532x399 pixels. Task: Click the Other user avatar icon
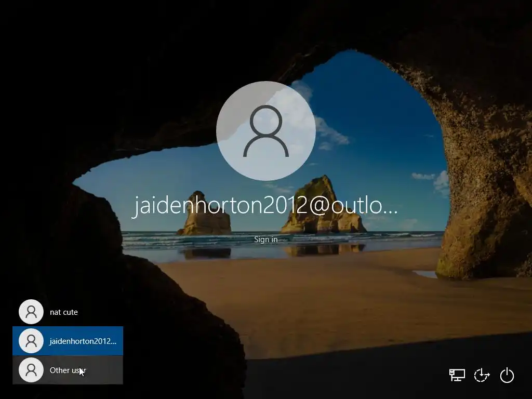coord(31,370)
